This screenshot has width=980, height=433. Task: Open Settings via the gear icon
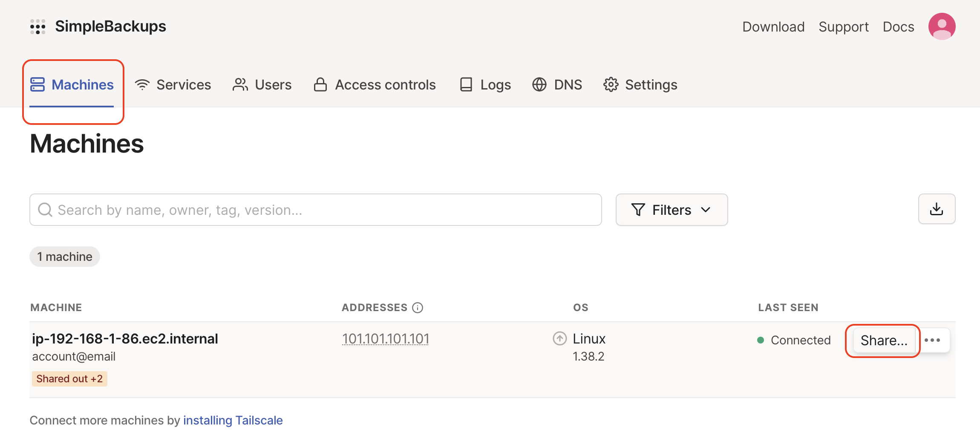pos(611,84)
